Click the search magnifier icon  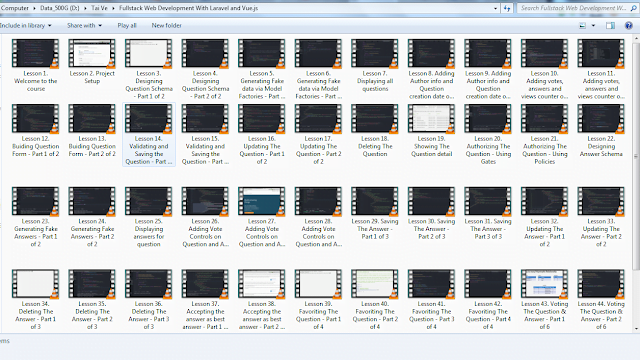(633, 8)
